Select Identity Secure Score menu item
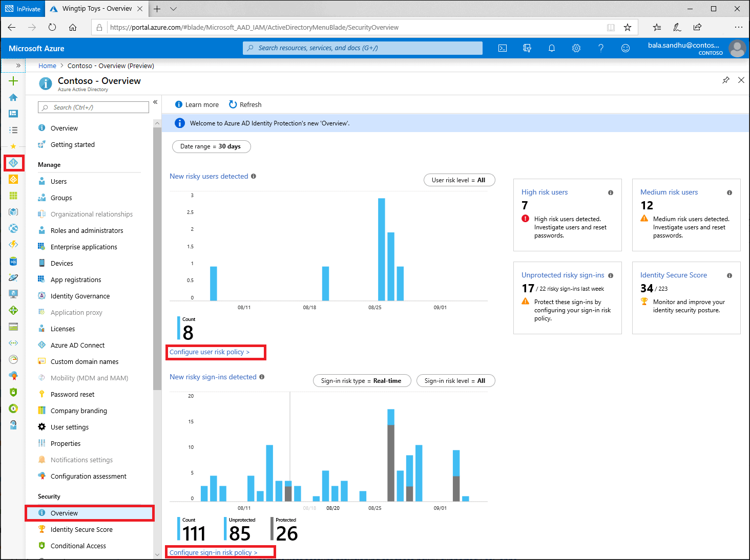 81,529
